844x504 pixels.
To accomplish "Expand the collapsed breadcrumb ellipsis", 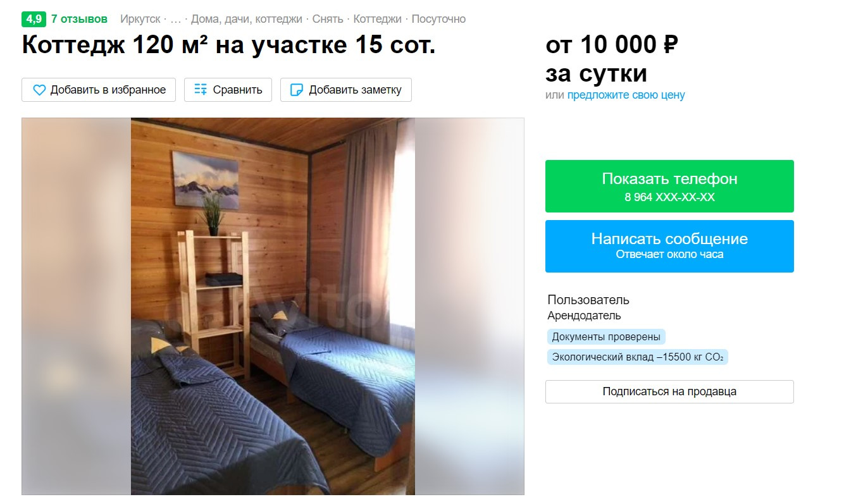I will (x=176, y=19).
